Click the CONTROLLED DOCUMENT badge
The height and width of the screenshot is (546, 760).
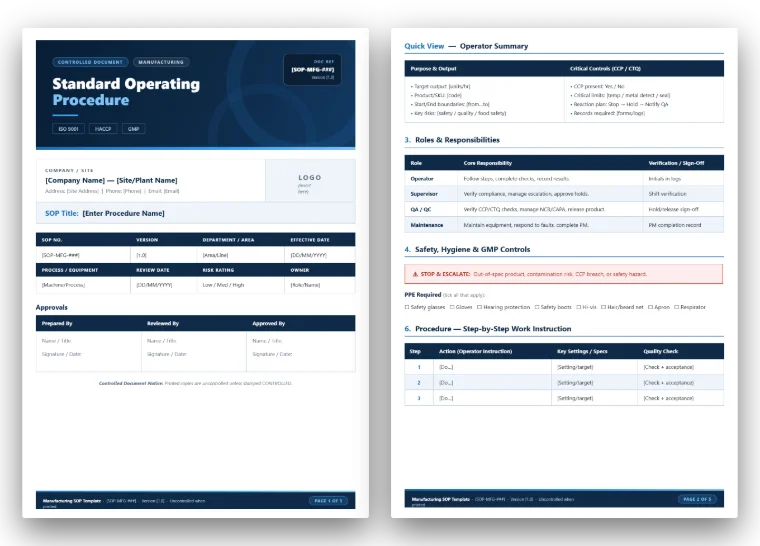coord(90,62)
